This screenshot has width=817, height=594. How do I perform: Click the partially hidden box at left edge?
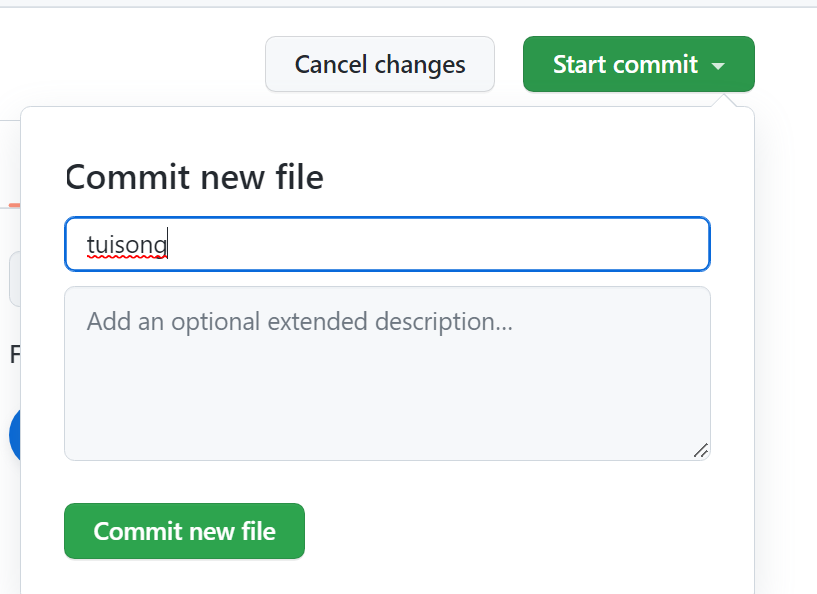click(14, 279)
